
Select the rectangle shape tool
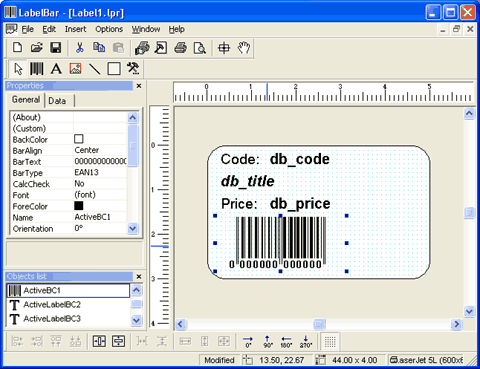(114, 69)
